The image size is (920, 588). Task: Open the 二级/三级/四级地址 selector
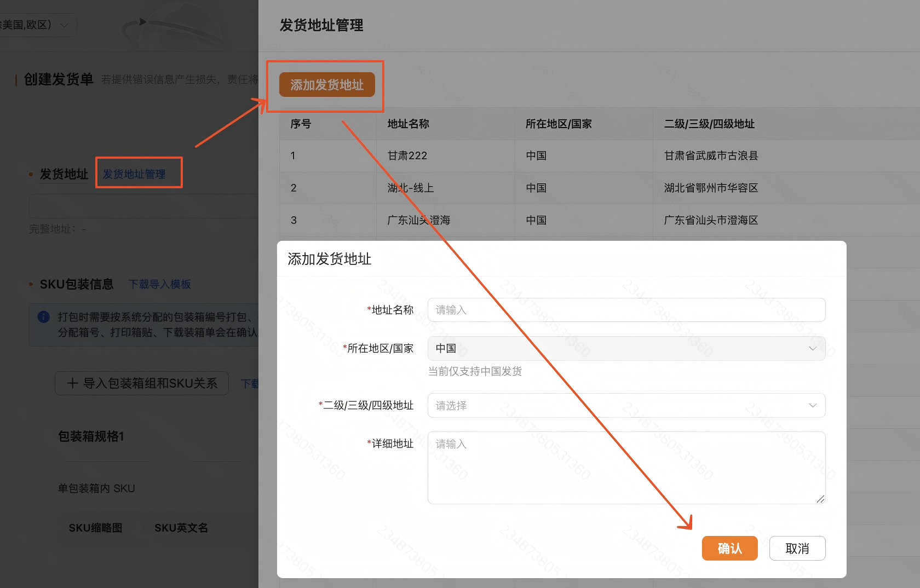[x=626, y=405]
